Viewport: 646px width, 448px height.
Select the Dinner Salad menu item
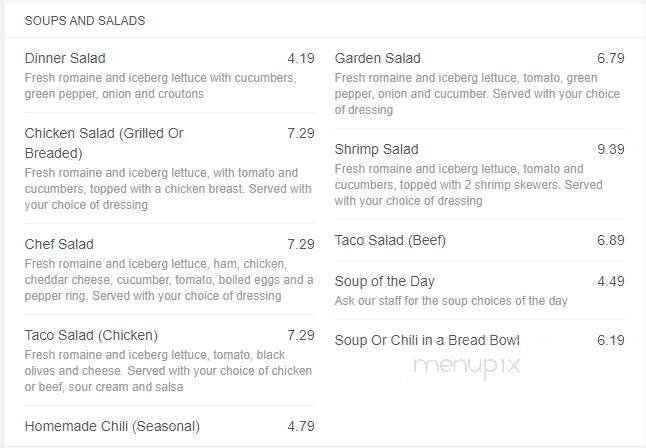[x=65, y=58]
